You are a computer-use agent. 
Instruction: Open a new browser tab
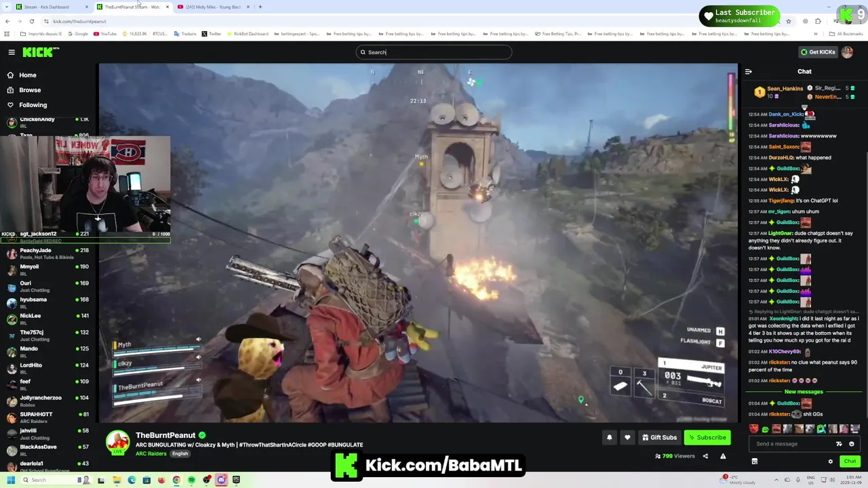(260, 7)
